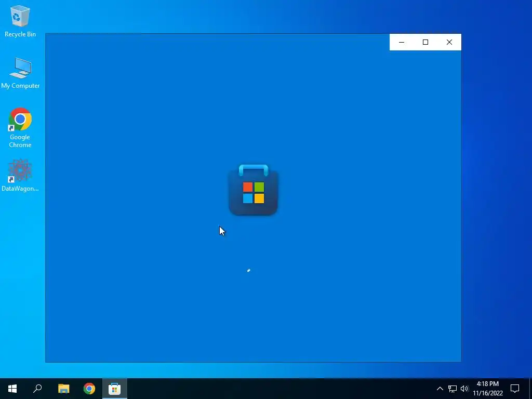532x399 pixels.
Task: Open taskbar search magnifier
Action: [37, 389]
